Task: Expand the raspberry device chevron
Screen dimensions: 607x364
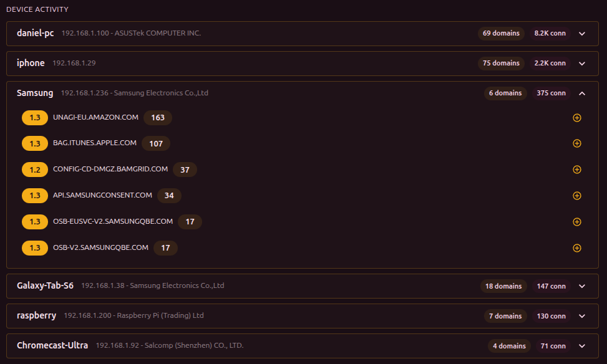Action: [582, 317]
